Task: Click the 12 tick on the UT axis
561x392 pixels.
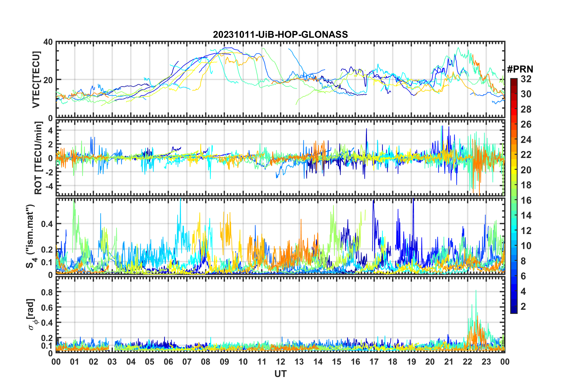Action: 280,362
